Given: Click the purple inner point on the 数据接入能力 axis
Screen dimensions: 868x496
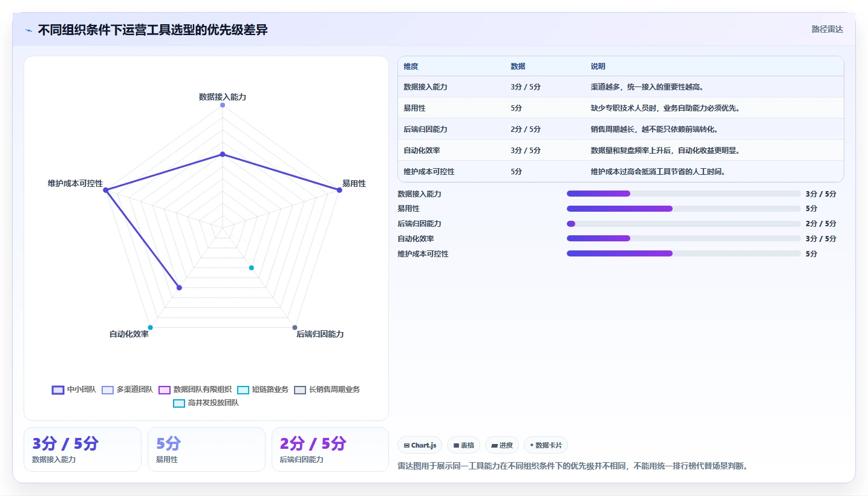Looking at the screenshot, I should click(223, 154).
